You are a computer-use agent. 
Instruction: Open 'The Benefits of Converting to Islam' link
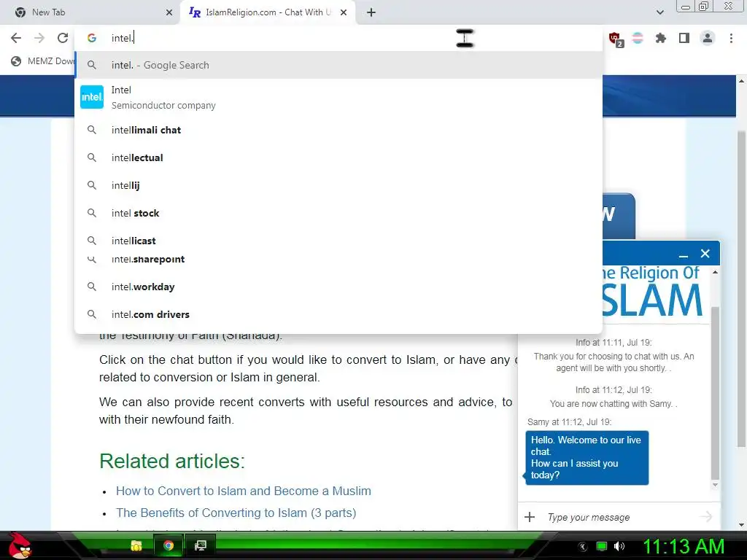point(236,513)
